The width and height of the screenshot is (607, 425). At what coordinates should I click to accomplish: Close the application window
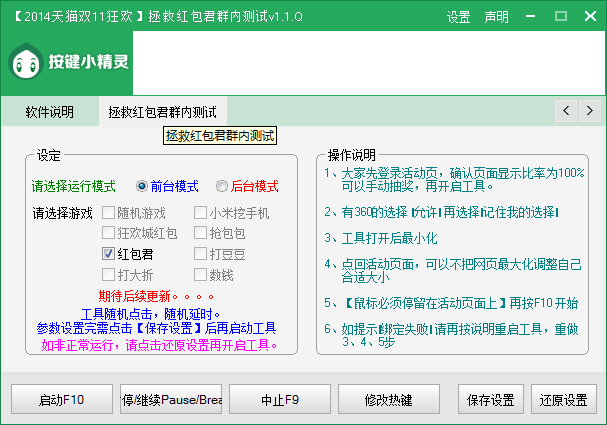590,17
